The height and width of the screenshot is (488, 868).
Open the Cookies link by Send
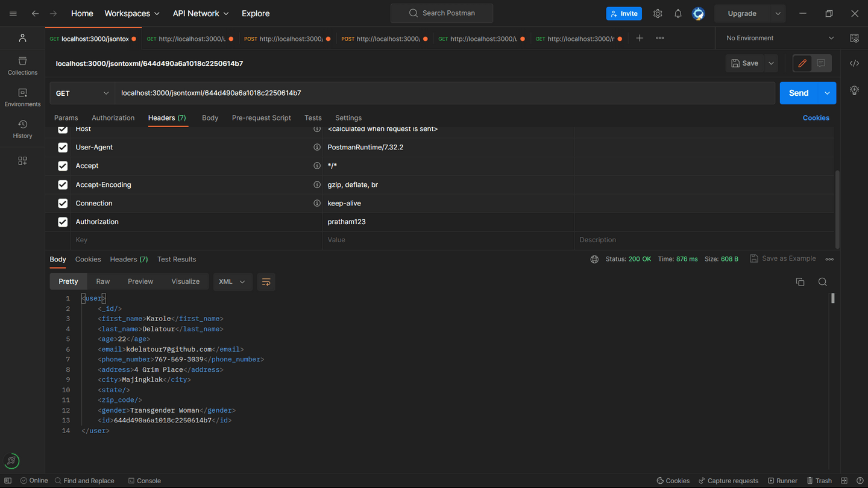pos(816,118)
